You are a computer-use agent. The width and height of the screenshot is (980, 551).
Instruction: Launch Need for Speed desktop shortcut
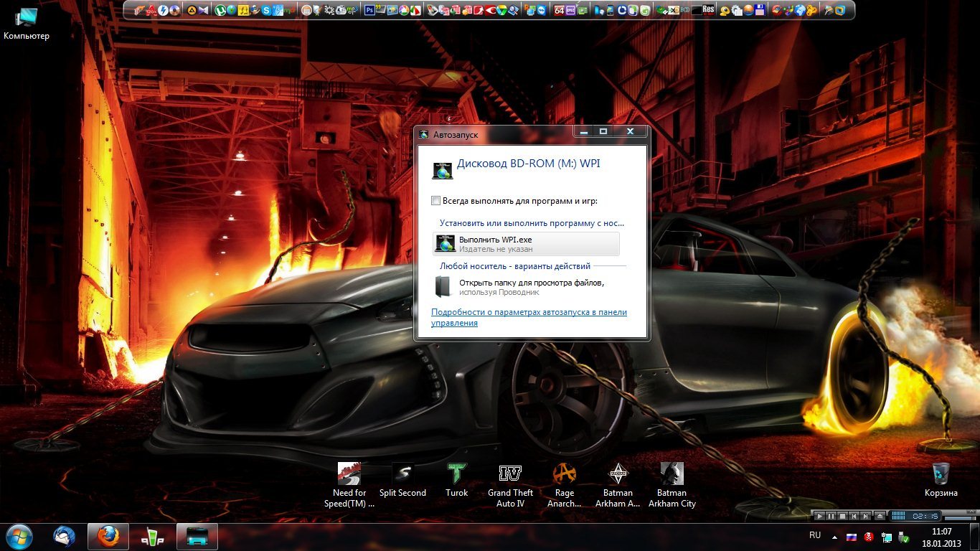coord(349,485)
